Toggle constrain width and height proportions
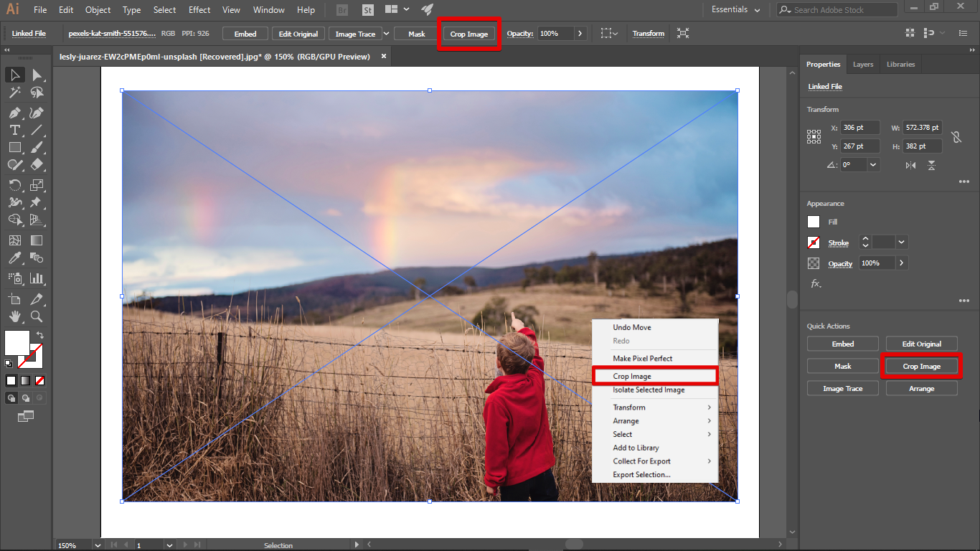 pyautogui.click(x=956, y=137)
